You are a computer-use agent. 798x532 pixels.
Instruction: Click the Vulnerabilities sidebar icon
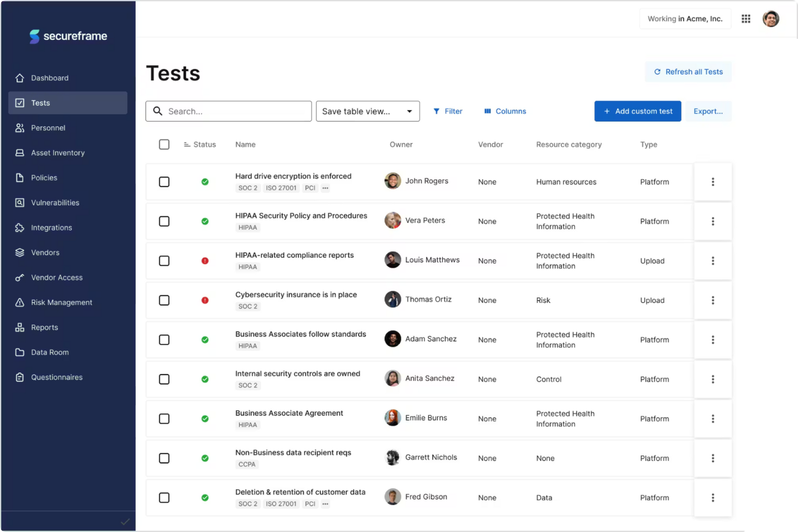tap(19, 202)
